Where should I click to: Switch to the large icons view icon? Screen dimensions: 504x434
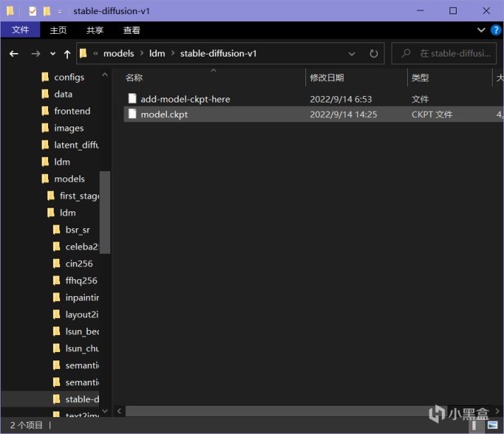click(x=493, y=426)
